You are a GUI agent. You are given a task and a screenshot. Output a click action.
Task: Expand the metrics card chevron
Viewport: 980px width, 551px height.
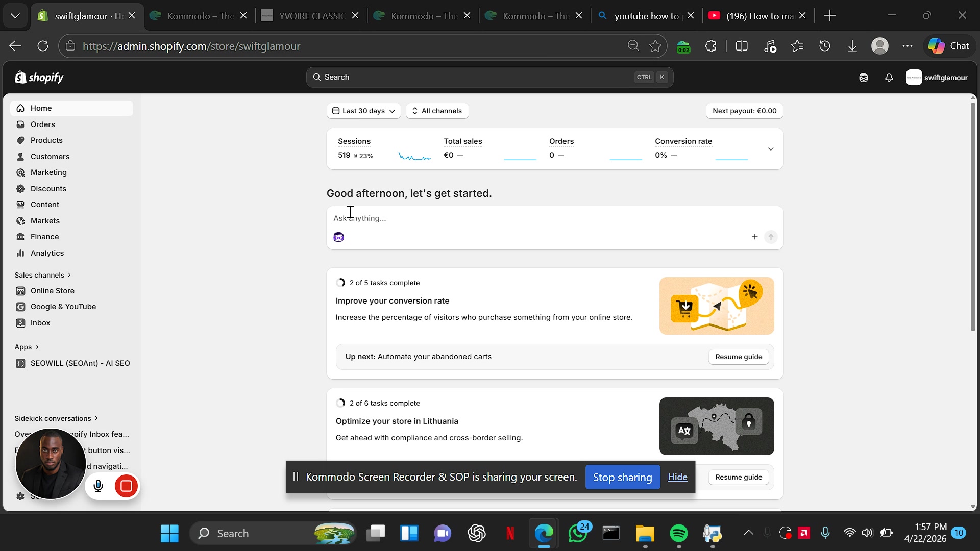point(770,149)
